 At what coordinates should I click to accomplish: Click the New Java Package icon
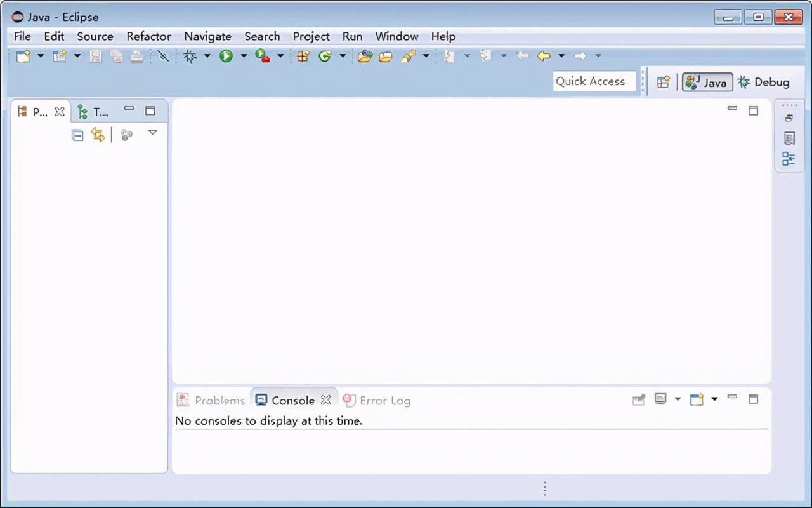pos(303,56)
